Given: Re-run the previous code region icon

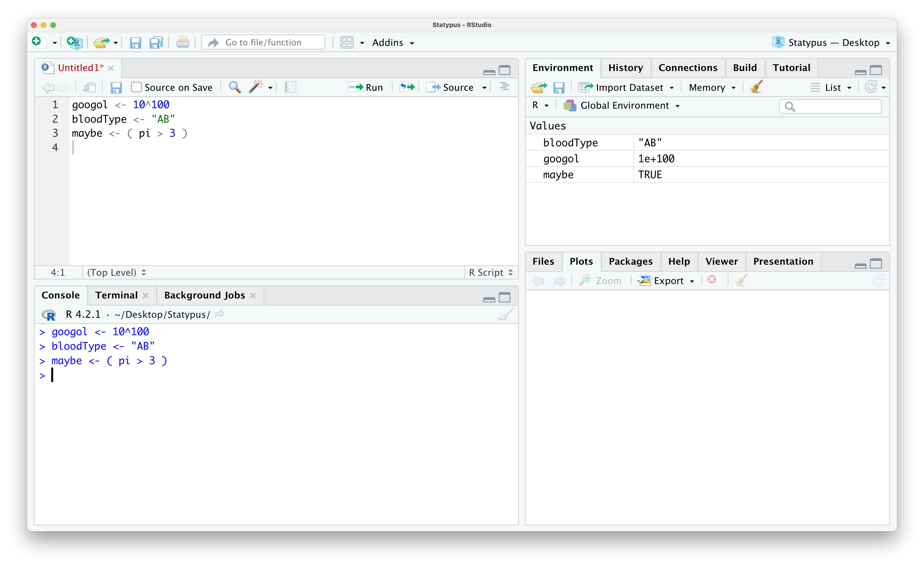Looking at the screenshot, I should click(407, 87).
